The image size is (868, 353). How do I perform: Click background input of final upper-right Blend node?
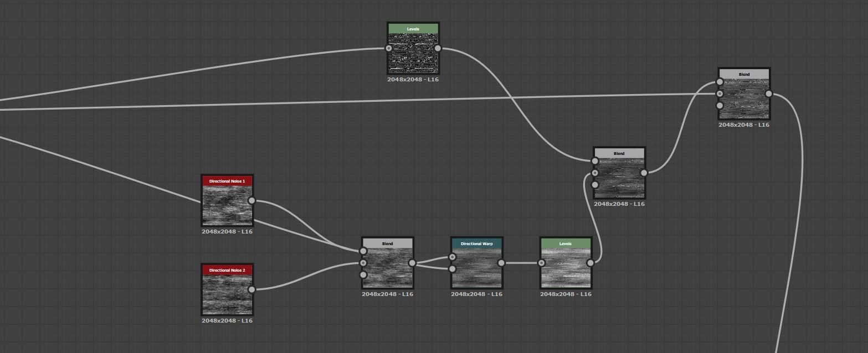pyautogui.click(x=720, y=94)
